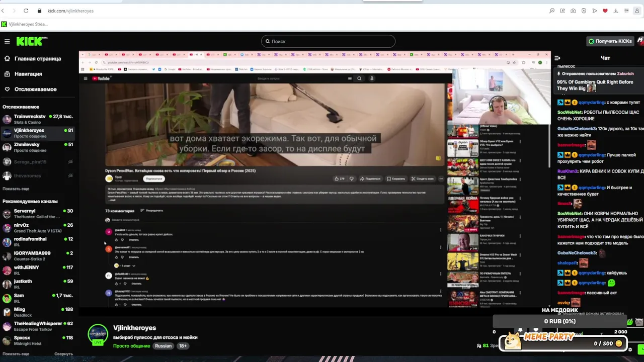Open recommended channel IGORYAMBA999

tap(38, 256)
